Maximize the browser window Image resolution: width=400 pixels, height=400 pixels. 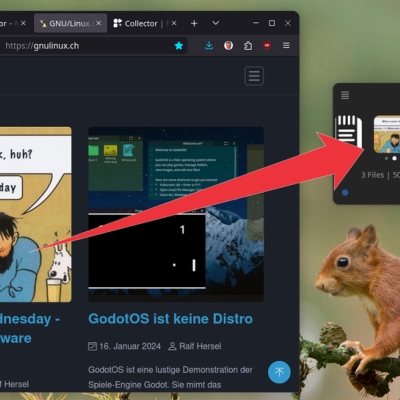(x=272, y=23)
